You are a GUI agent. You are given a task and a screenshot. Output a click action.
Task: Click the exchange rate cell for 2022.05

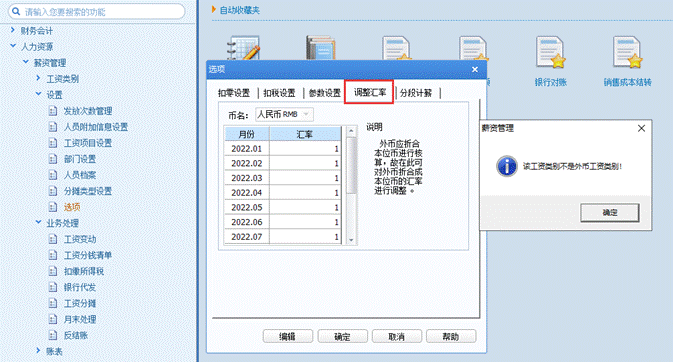(305, 207)
